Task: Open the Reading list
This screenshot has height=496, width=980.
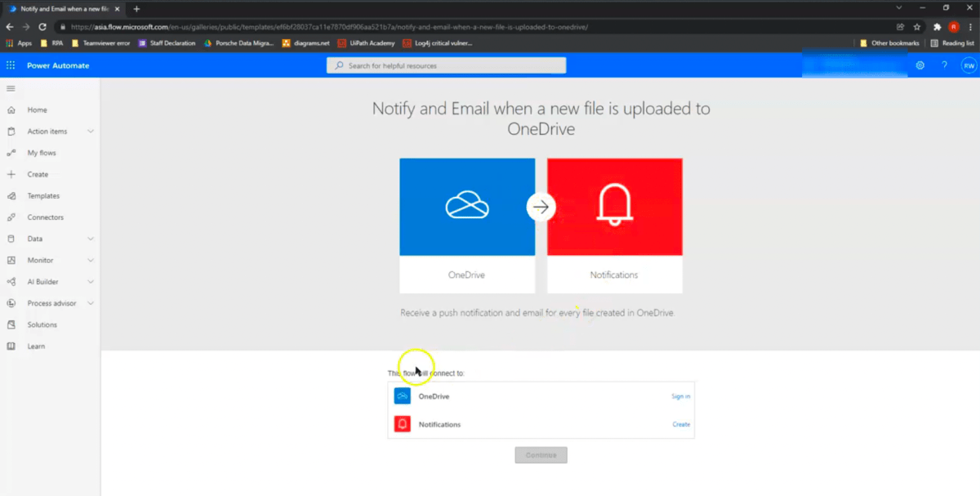Action: (952, 43)
